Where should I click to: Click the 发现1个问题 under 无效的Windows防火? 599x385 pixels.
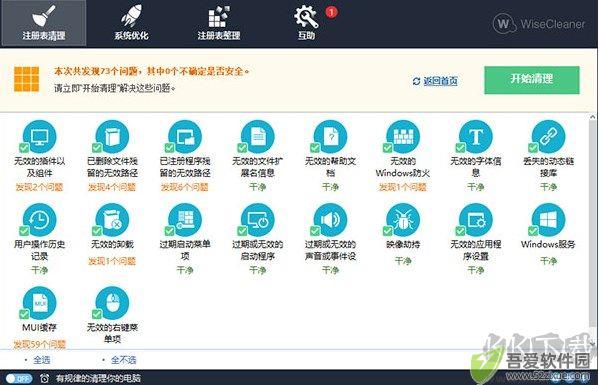click(x=403, y=187)
